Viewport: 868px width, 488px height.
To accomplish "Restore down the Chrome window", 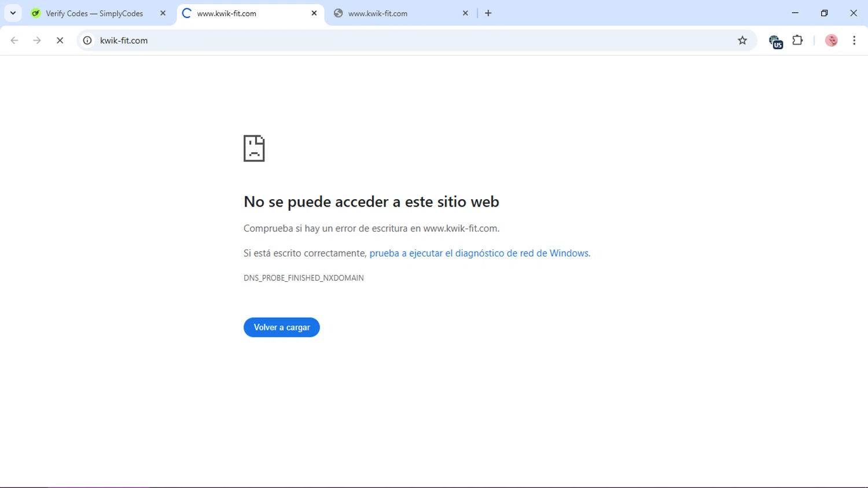I will [825, 13].
